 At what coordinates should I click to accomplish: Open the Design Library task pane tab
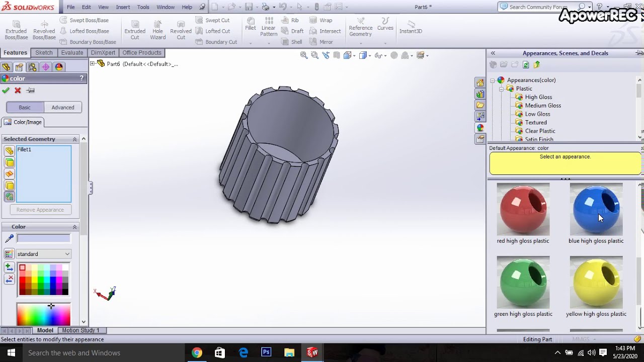pyautogui.click(x=480, y=94)
